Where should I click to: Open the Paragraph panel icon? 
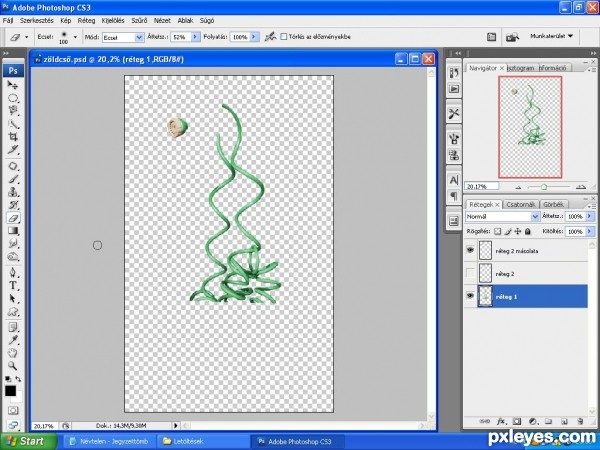click(x=454, y=196)
